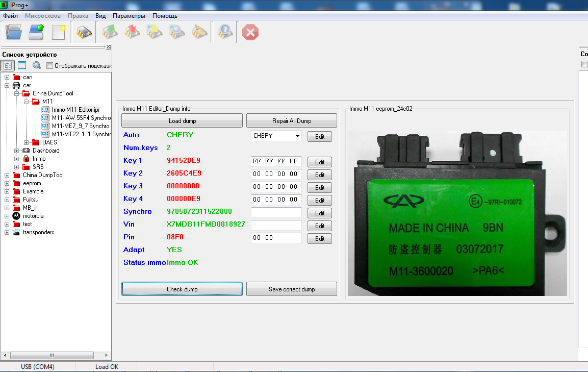Image resolution: width=588 pixels, height=372 pixels.
Task: Expand the Fujitsu folder
Action: coord(7,200)
